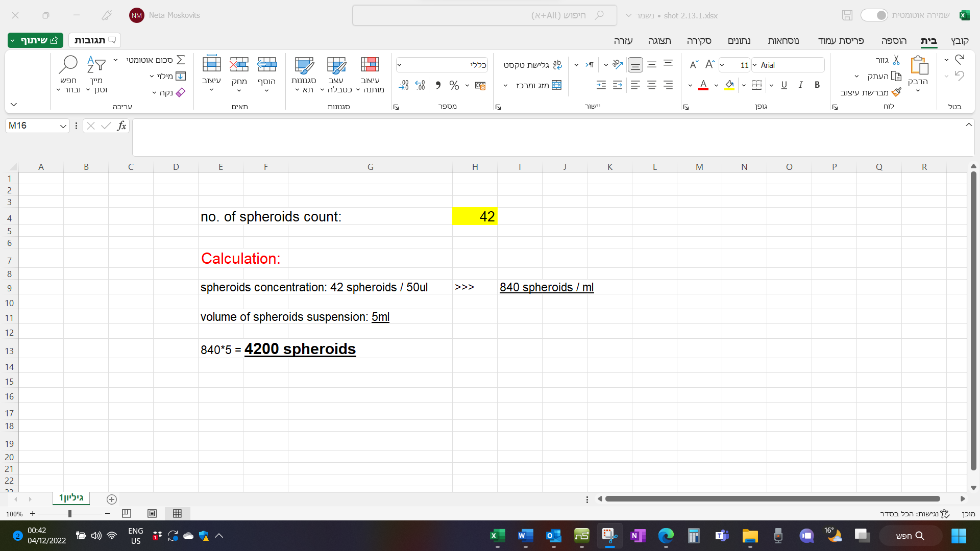Click the percent style icon
The width and height of the screenshot is (980, 551).
pos(454,86)
